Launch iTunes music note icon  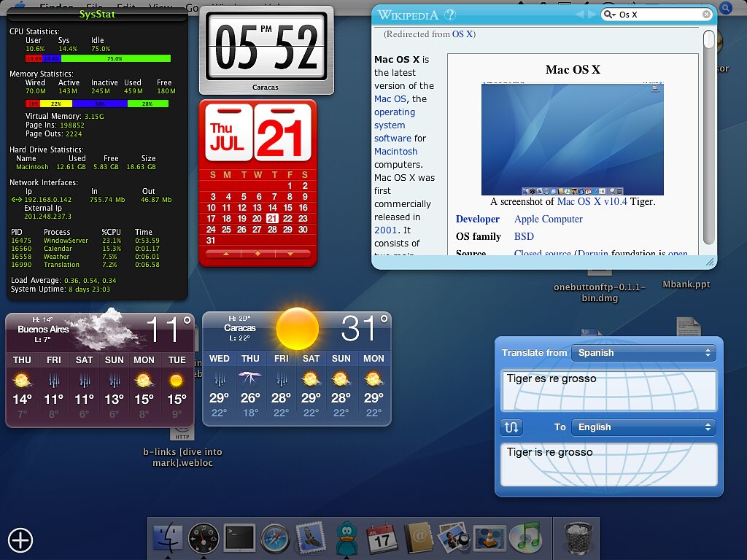pos(525,538)
